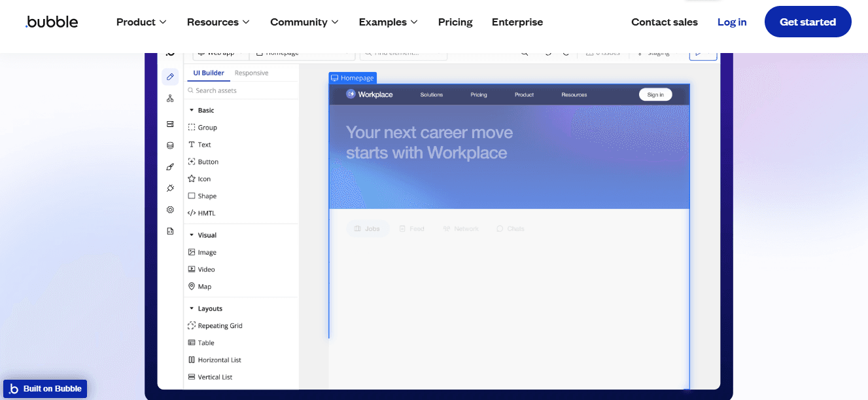Select the paintbrush Styles icon in editor sidebar
868x400 pixels.
pyautogui.click(x=170, y=167)
